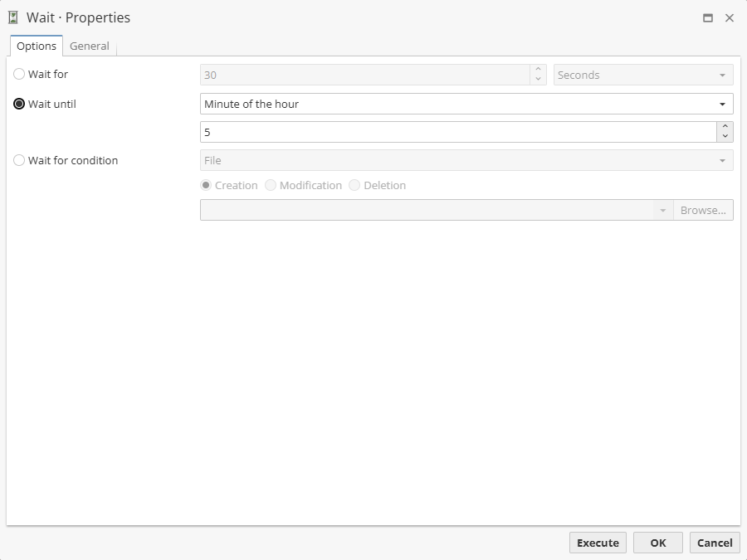Click the Browse... button
This screenshot has height=560, width=747.
[x=702, y=211]
